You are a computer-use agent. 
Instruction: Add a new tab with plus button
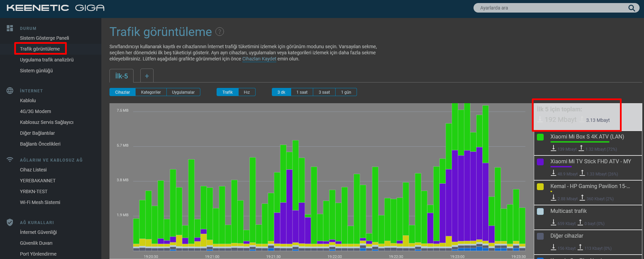click(147, 76)
